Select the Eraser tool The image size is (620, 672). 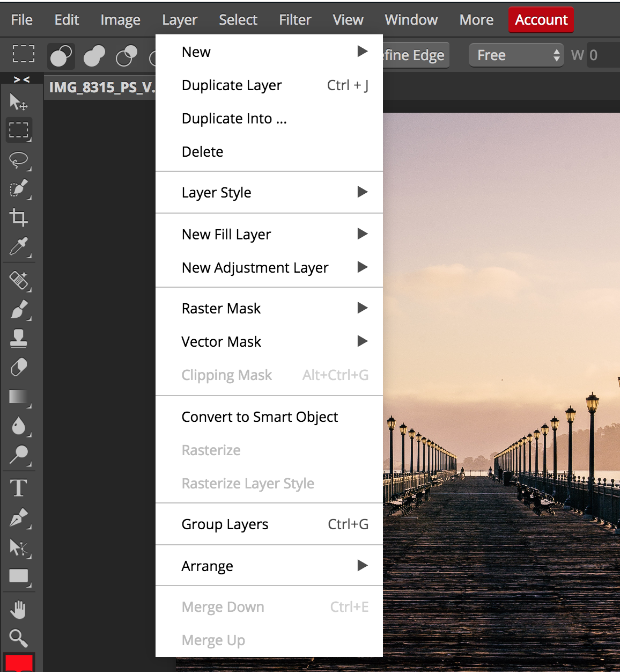click(x=19, y=367)
